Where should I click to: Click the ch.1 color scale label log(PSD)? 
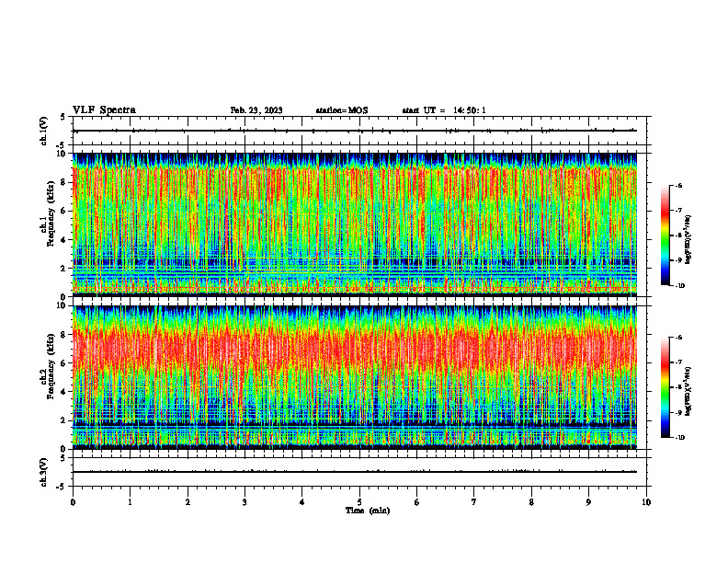point(688,240)
